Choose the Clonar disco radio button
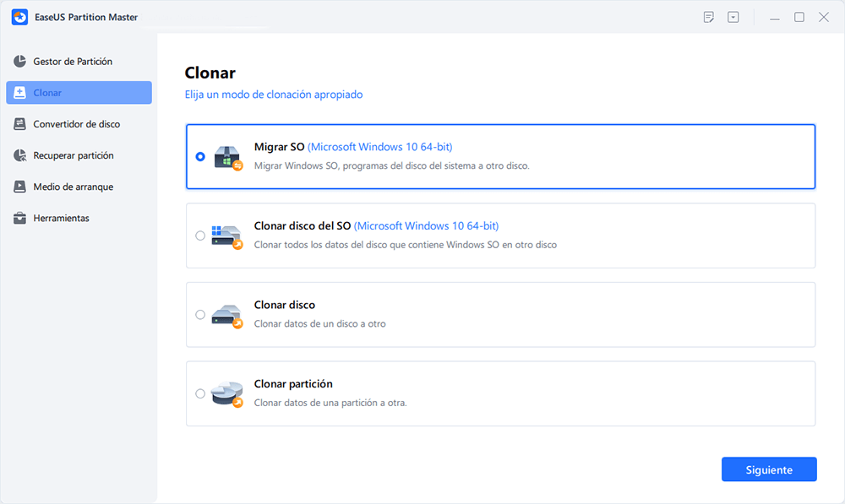 pyautogui.click(x=200, y=314)
